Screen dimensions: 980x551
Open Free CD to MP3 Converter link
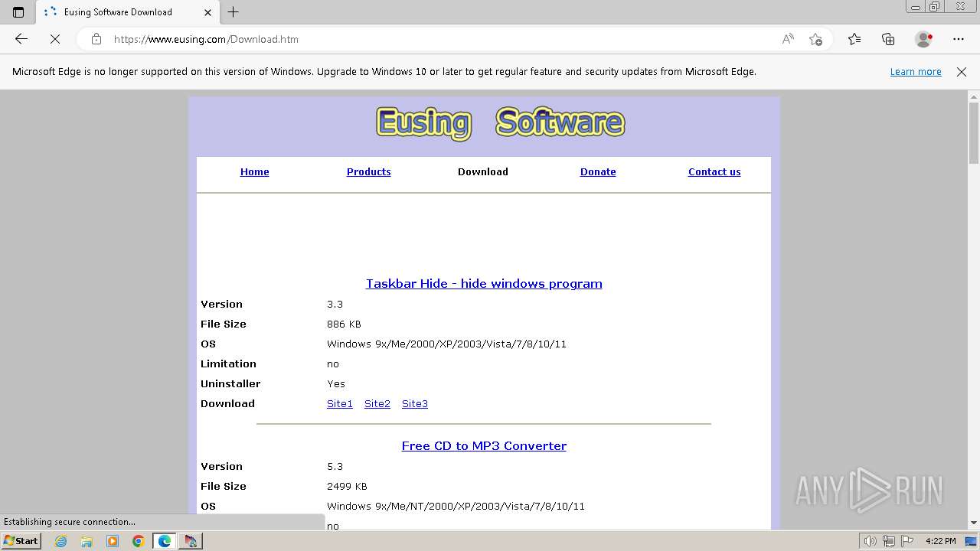click(x=484, y=446)
